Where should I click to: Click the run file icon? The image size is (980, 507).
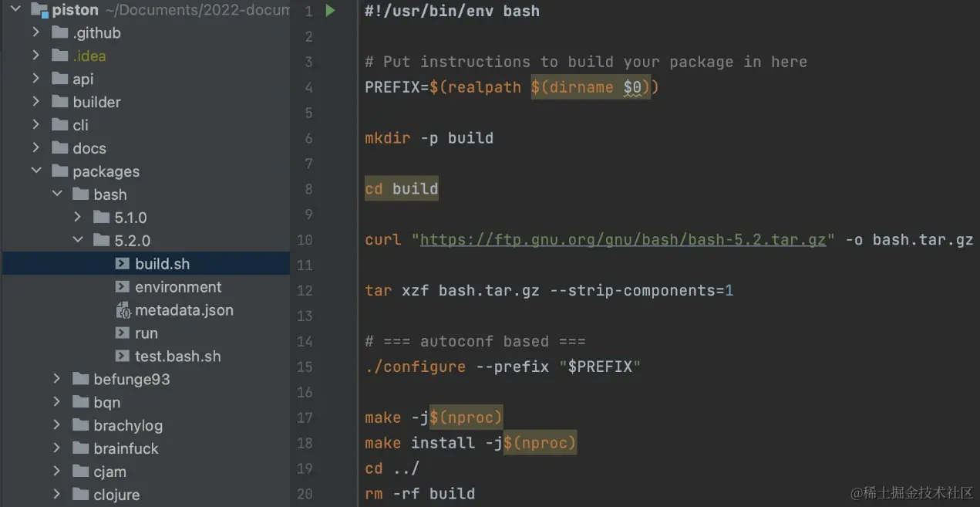point(122,333)
